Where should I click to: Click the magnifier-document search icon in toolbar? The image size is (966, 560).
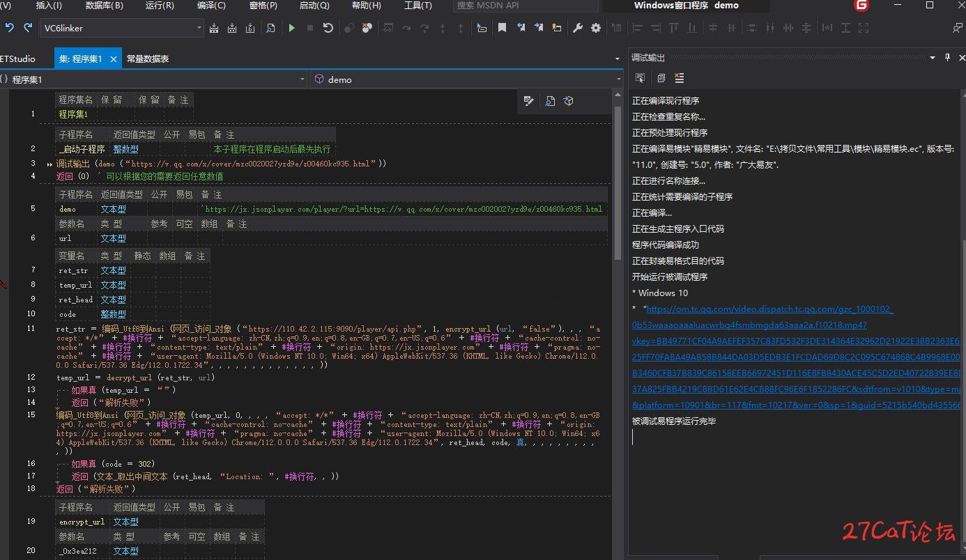tap(270, 29)
